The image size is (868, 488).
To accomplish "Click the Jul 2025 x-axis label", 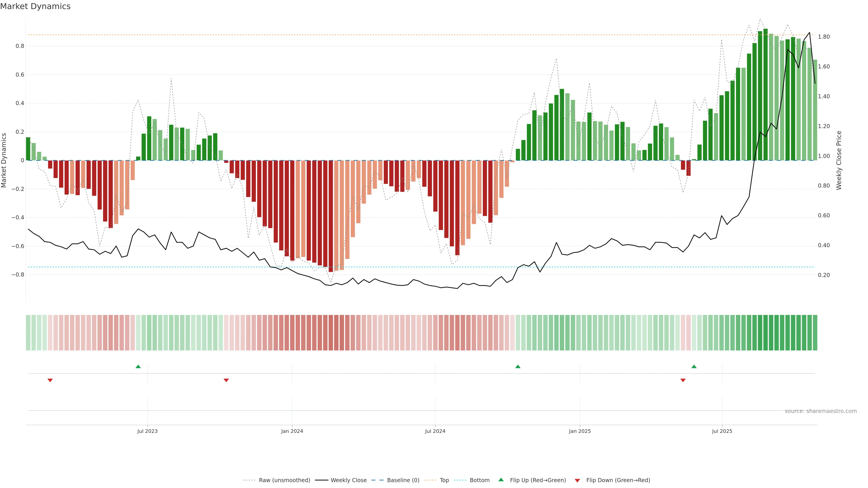I will (x=722, y=431).
